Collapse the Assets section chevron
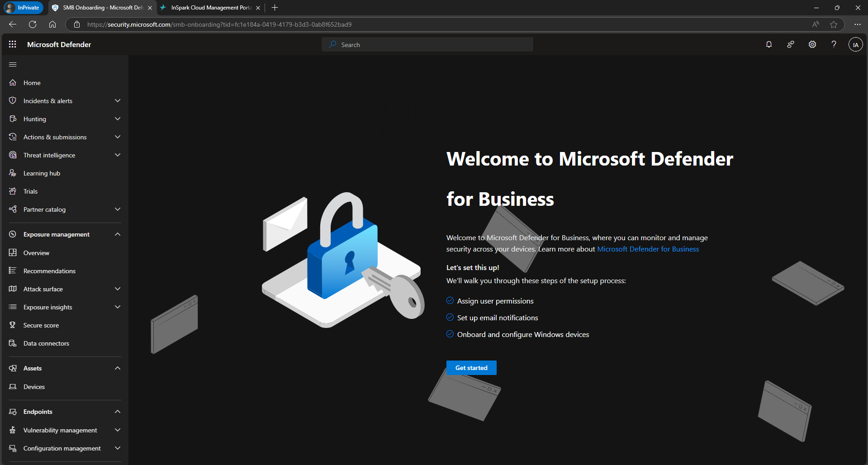 [x=118, y=368]
